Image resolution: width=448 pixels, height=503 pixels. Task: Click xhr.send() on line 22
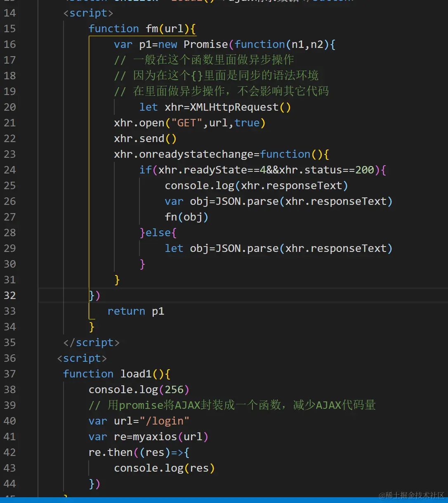point(146,138)
